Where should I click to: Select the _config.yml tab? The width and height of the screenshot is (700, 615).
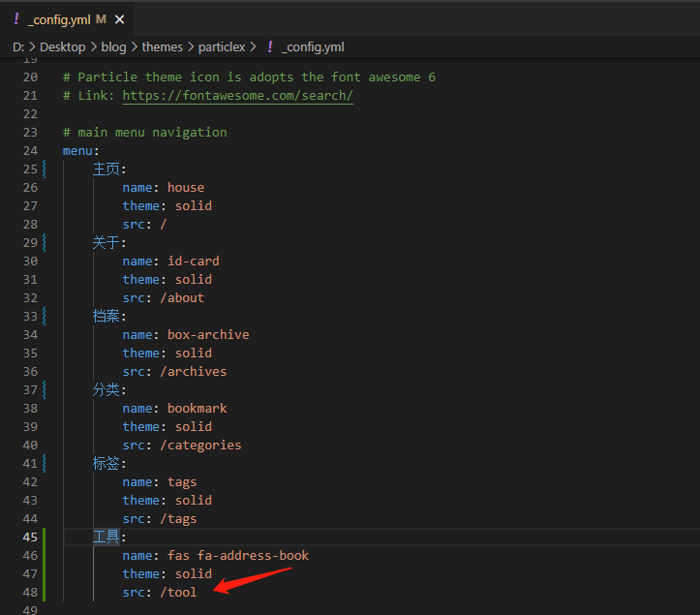pos(67,19)
